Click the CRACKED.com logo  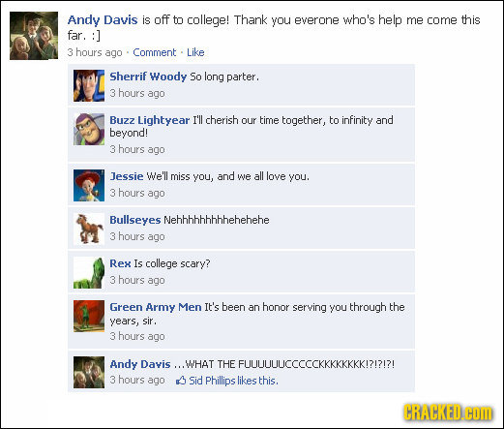tap(448, 413)
